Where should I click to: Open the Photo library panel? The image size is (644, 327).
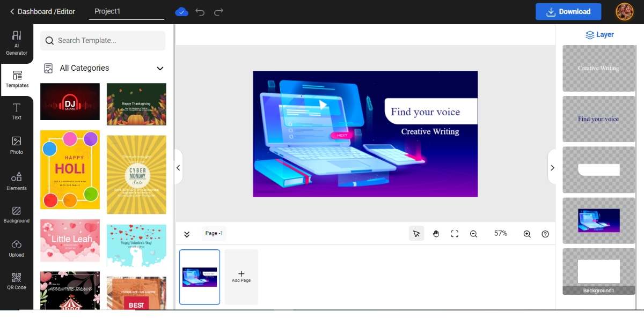point(17,145)
